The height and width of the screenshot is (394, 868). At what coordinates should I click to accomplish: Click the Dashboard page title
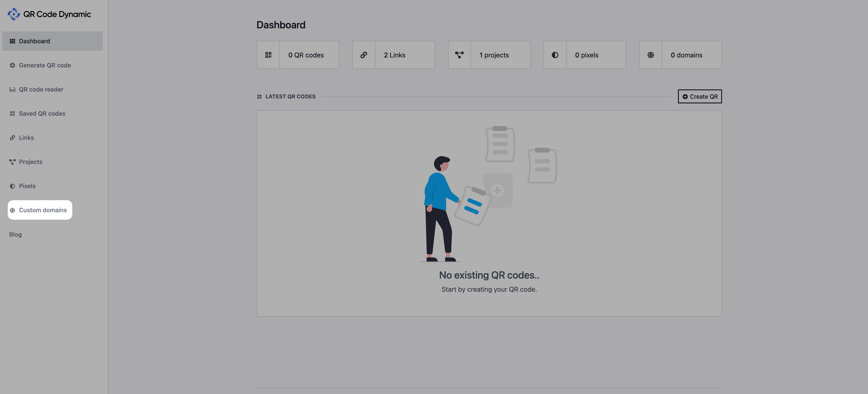click(x=281, y=25)
